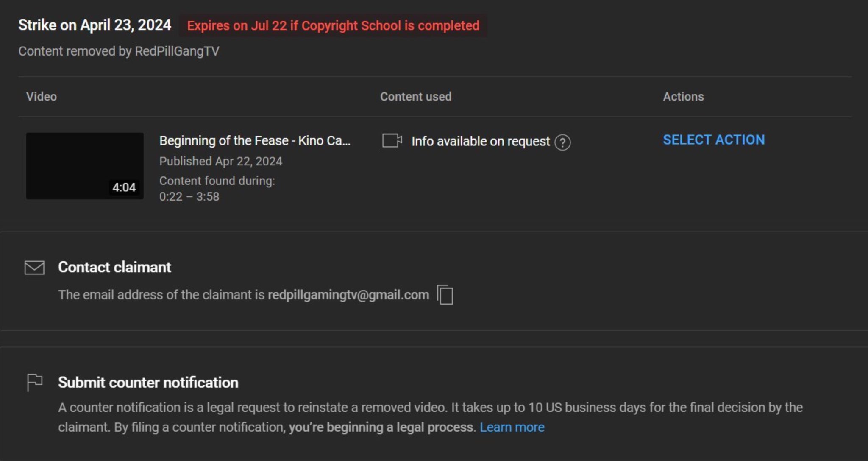Click the bold you're beginning a legal process text
The width and height of the screenshot is (868, 461).
[382, 427]
